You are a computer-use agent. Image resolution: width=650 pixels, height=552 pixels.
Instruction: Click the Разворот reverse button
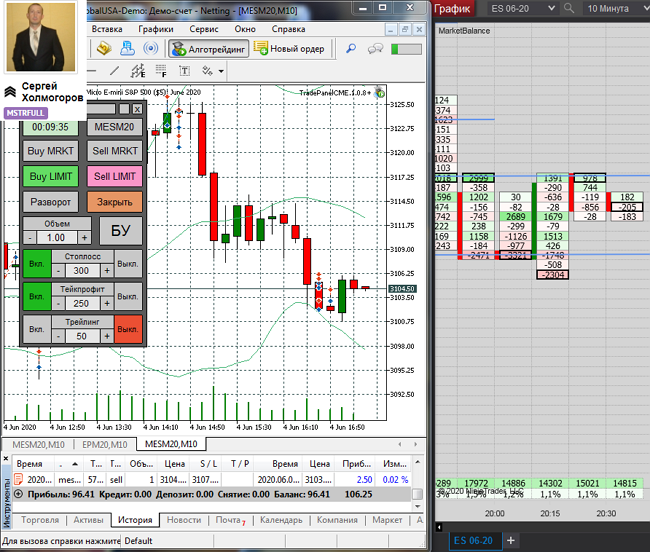tap(50, 202)
